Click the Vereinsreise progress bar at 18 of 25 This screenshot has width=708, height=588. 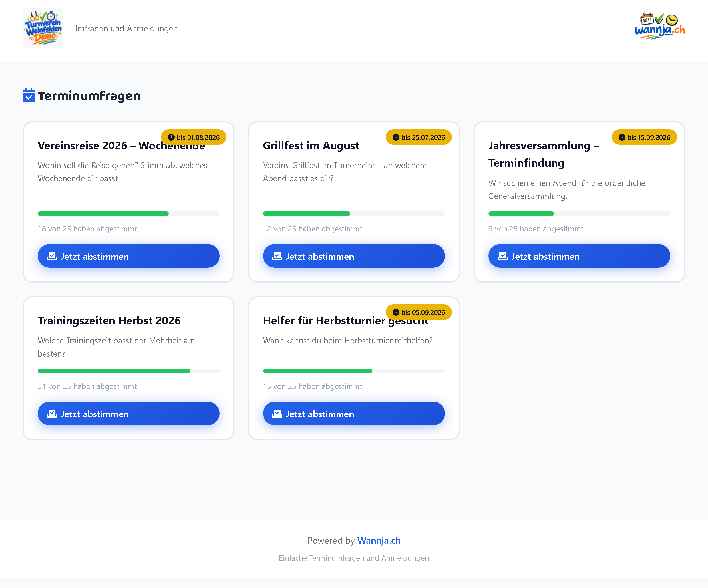point(128,214)
